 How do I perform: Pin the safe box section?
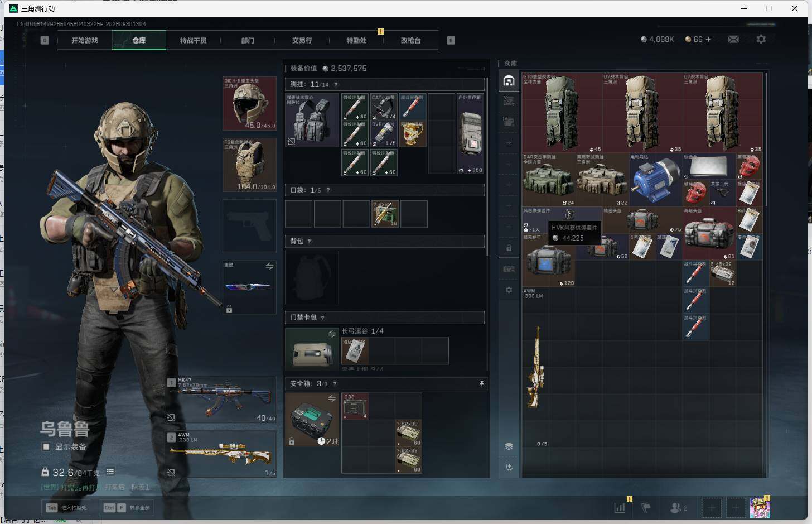481,384
